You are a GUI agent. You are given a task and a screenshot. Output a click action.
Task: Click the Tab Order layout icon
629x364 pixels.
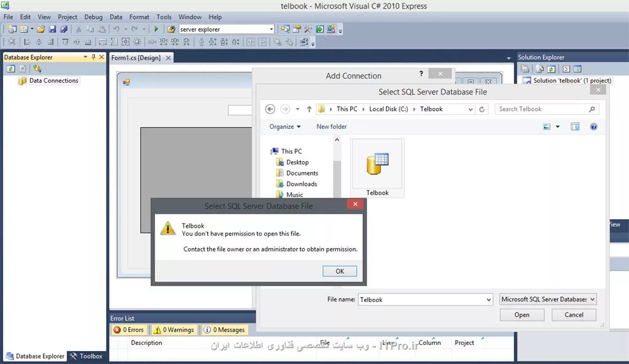click(303, 42)
